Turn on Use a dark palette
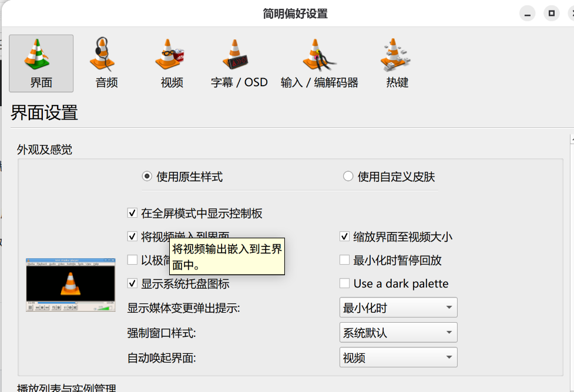Screen dimensions: 574x392 click(344, 283)
